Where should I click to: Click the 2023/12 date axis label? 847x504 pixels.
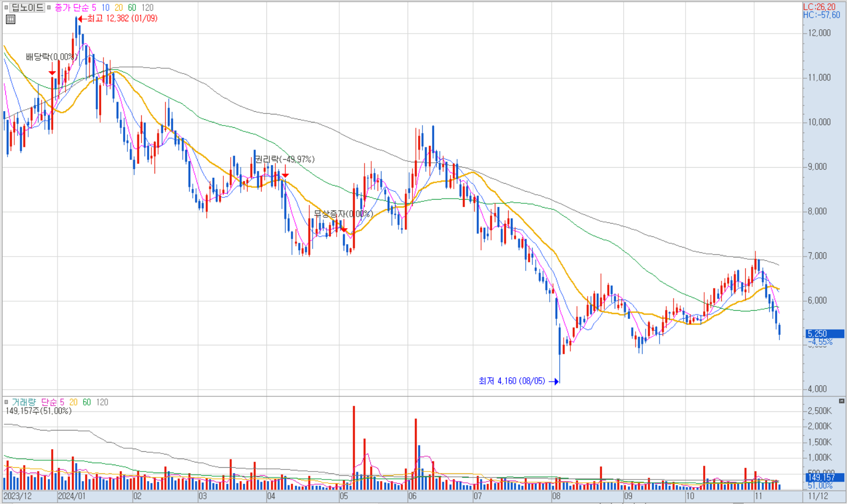click(18, 496)
